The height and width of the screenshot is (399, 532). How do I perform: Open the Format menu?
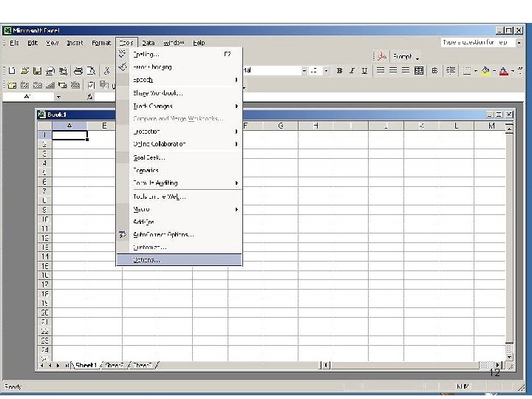click(x=101, y=43)
